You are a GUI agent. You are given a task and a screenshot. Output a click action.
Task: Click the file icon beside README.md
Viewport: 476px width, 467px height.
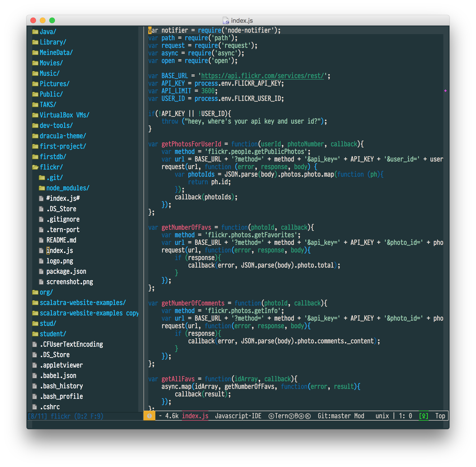click(x=41, y=240)
